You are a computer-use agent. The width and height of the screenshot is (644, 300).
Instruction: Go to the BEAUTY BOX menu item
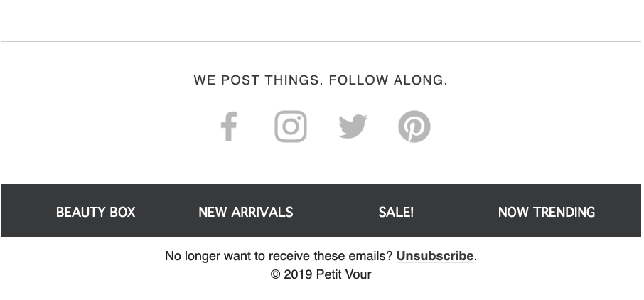tap(95, 212)
